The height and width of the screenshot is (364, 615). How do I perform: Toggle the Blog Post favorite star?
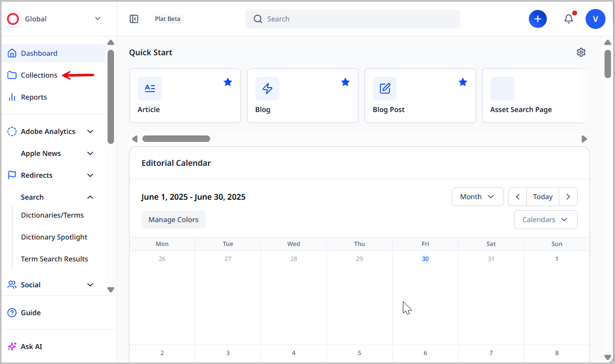click(463, 82)
